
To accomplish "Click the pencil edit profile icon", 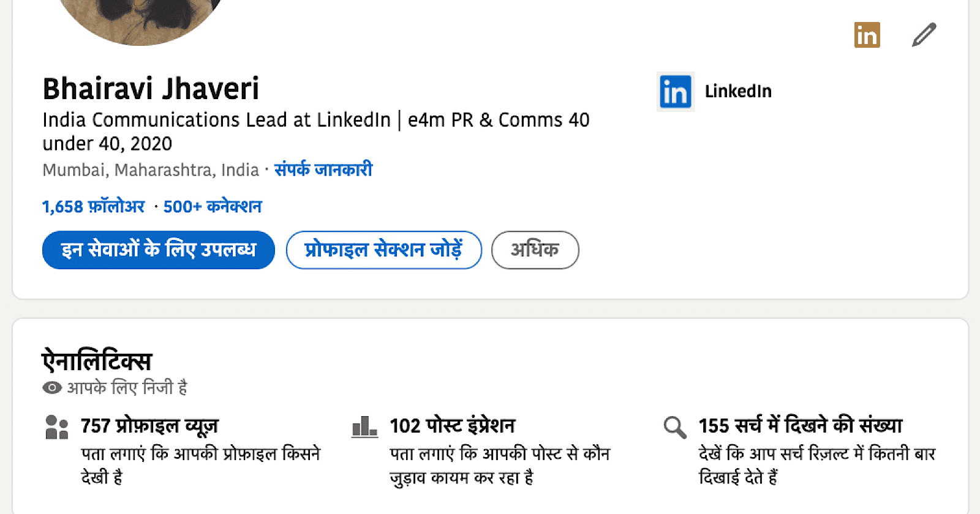I will (x=924, y=35).
